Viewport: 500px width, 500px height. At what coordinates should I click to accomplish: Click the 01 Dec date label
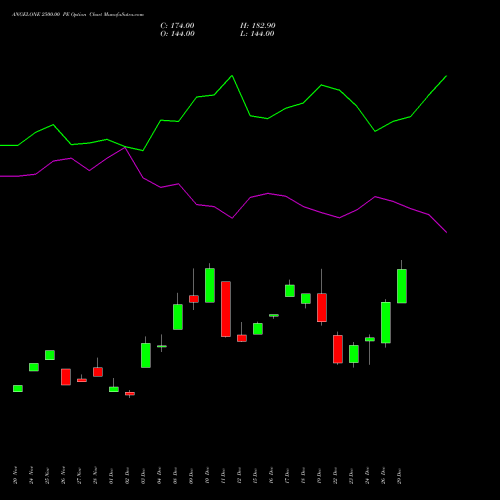pos(111,476)
